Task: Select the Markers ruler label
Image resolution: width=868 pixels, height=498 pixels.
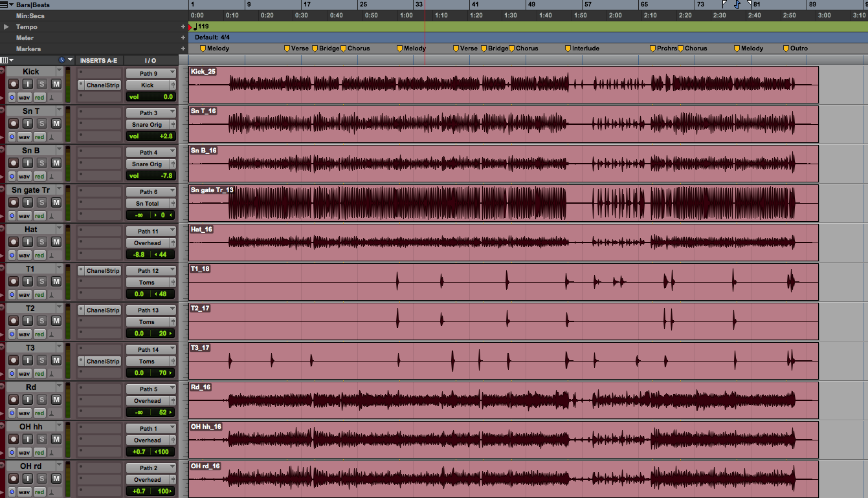Action: 28,49
